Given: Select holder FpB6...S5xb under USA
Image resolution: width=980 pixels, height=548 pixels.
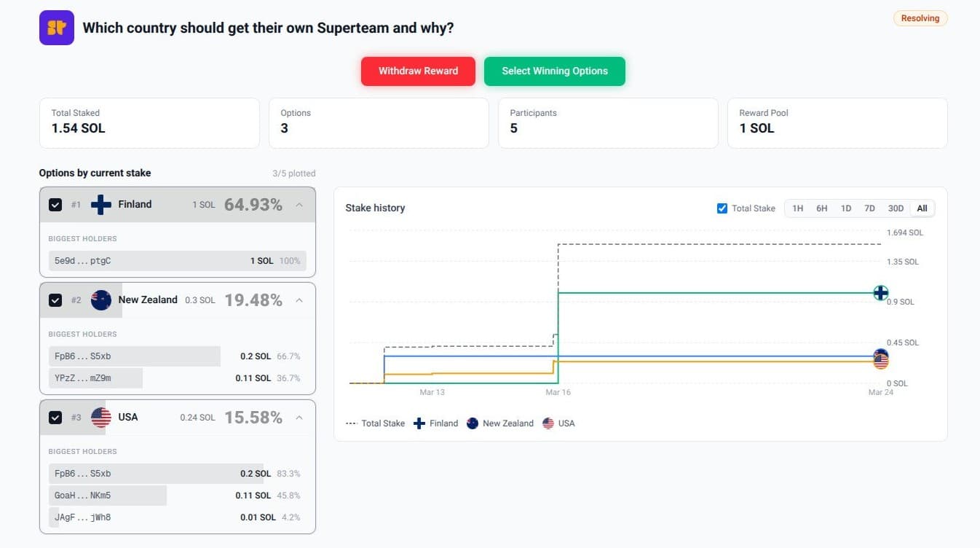Looking at the screenshot, I should pyautogui.click(x=82, y=474).
